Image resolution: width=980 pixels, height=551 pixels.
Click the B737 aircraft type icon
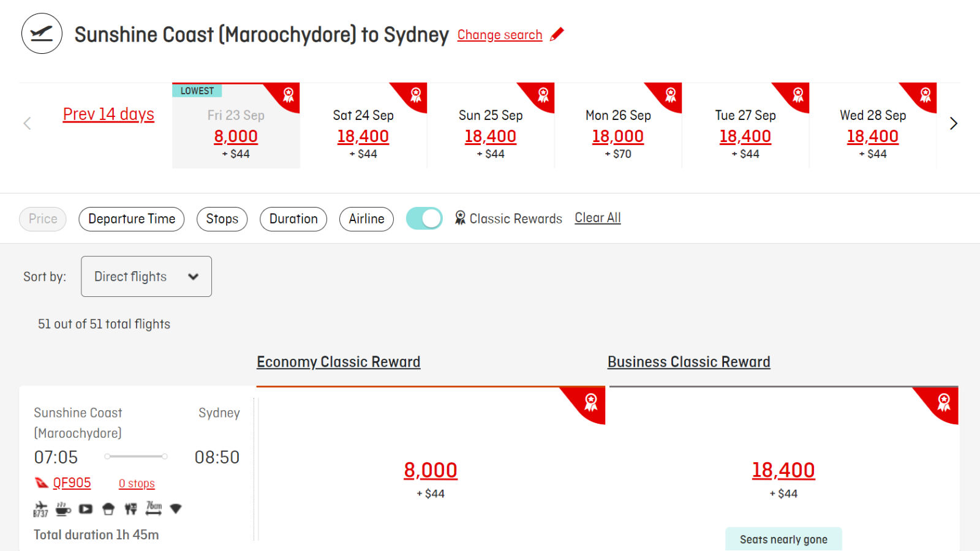click(x=40, y=509)
